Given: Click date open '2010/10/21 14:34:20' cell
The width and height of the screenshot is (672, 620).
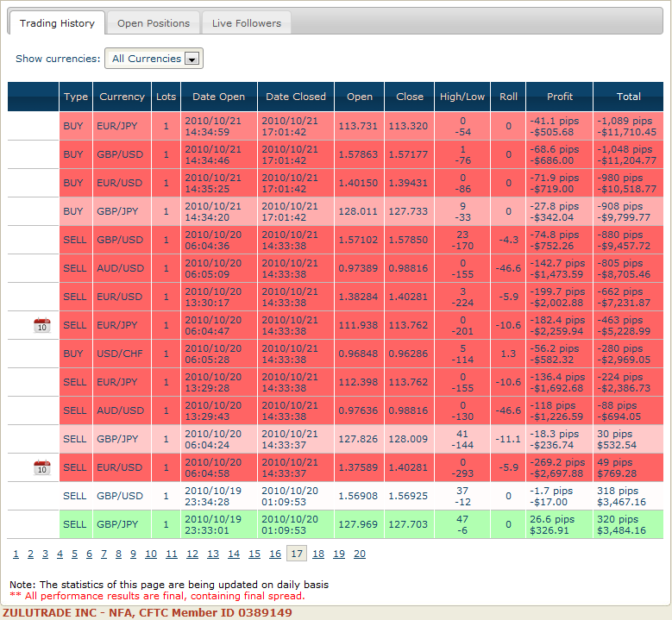Looking at the screenshot, I should click(x=219, y=211).
